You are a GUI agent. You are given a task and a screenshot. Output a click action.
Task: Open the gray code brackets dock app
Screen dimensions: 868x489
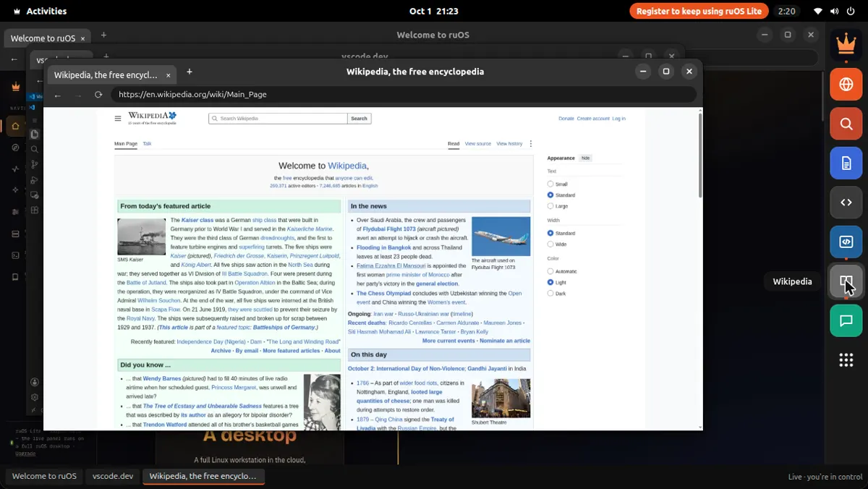846,203
